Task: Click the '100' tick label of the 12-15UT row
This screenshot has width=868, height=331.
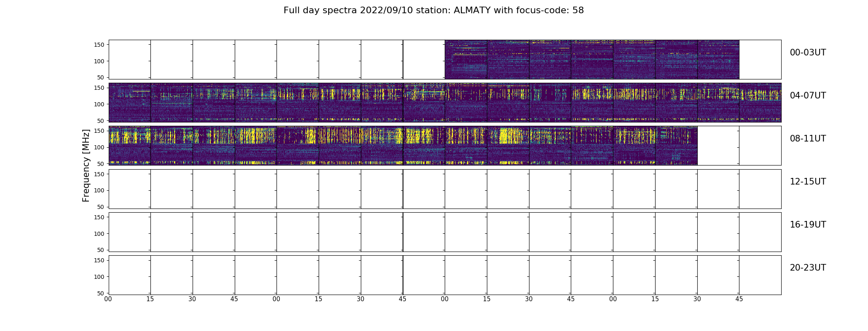Action: tap(100, 190)
